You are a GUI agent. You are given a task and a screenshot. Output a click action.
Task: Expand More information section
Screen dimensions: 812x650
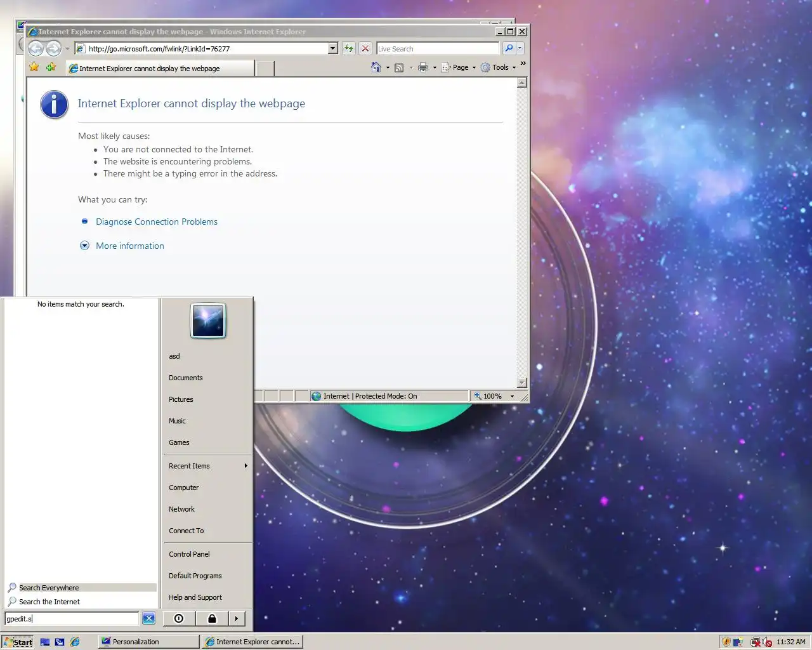tap(130, 246)
